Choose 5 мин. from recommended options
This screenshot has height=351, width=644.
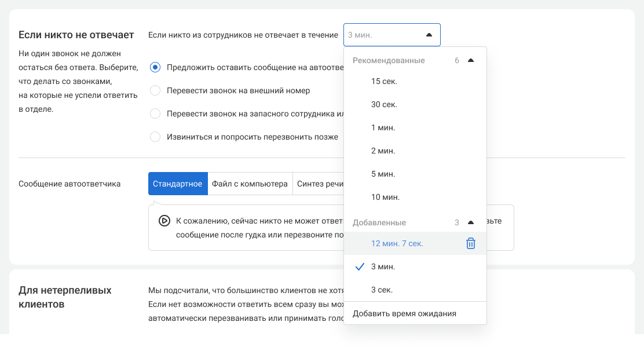tap(383, 174)
